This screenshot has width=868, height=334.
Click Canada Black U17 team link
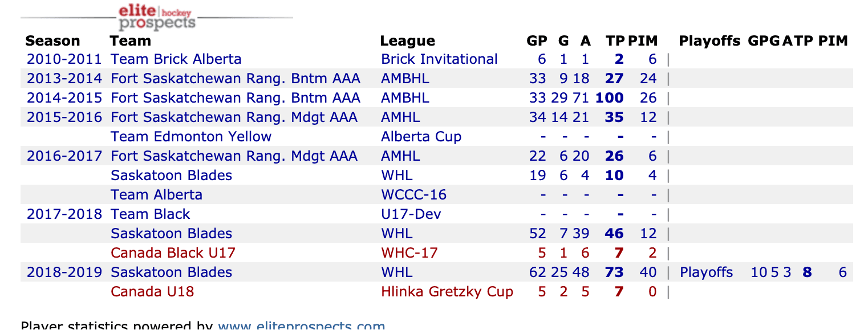point(173,253)
